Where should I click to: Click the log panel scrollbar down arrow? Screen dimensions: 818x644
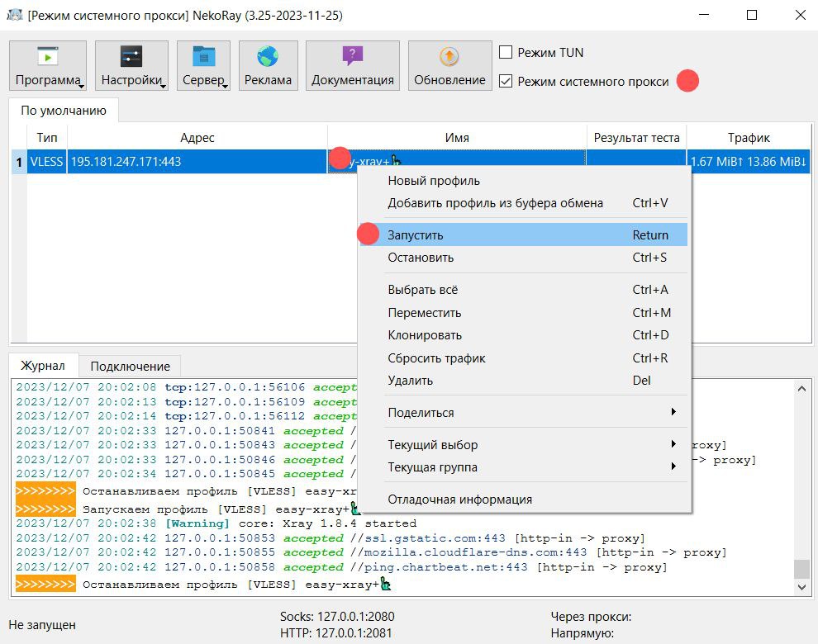pyautogui.click(x=801, y=586)
